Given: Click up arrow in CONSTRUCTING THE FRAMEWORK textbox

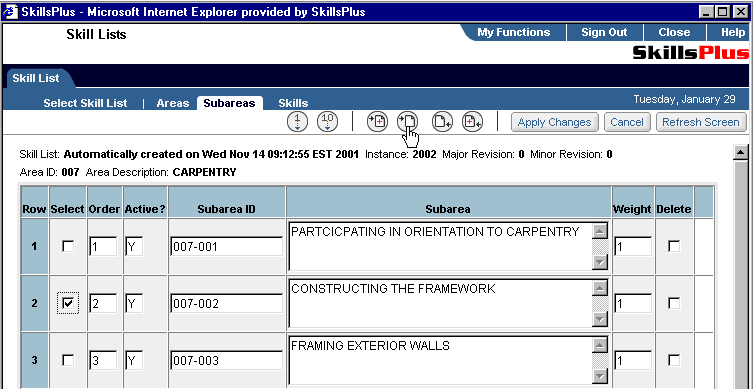Looking at the screenshot, I should (x=600, y=288).
